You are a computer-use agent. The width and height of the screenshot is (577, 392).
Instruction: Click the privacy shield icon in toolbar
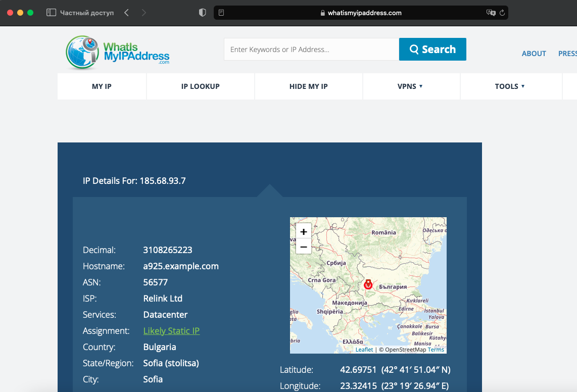[203, 13]
